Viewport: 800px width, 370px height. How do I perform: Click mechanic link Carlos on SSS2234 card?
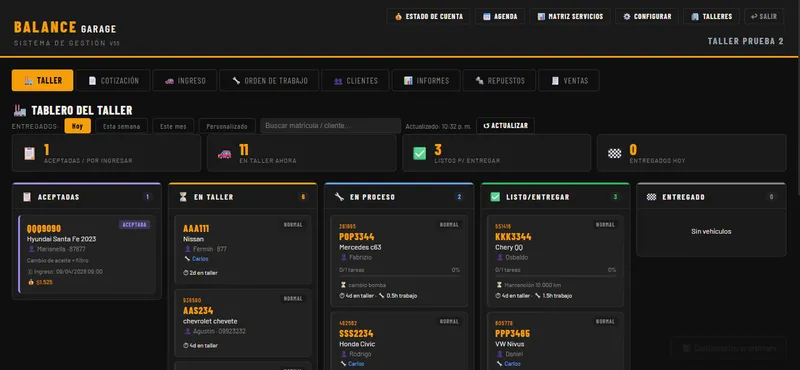[x=357, y=364]
